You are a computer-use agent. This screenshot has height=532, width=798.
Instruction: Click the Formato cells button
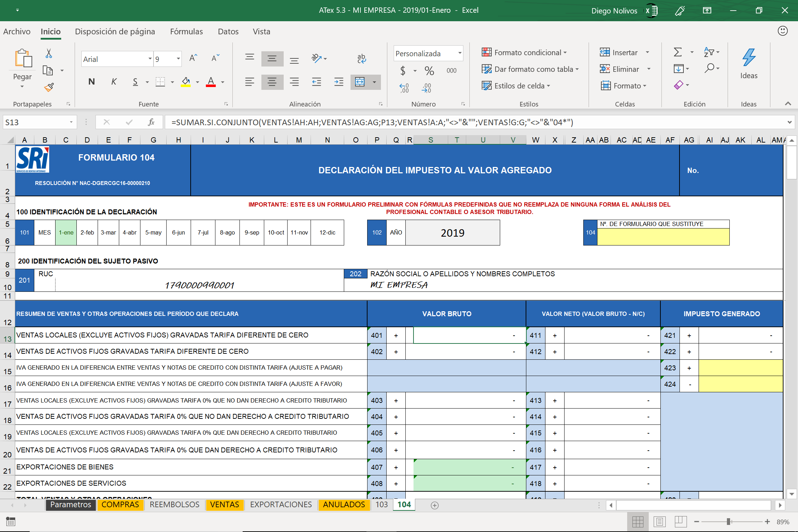pos(624,86)
